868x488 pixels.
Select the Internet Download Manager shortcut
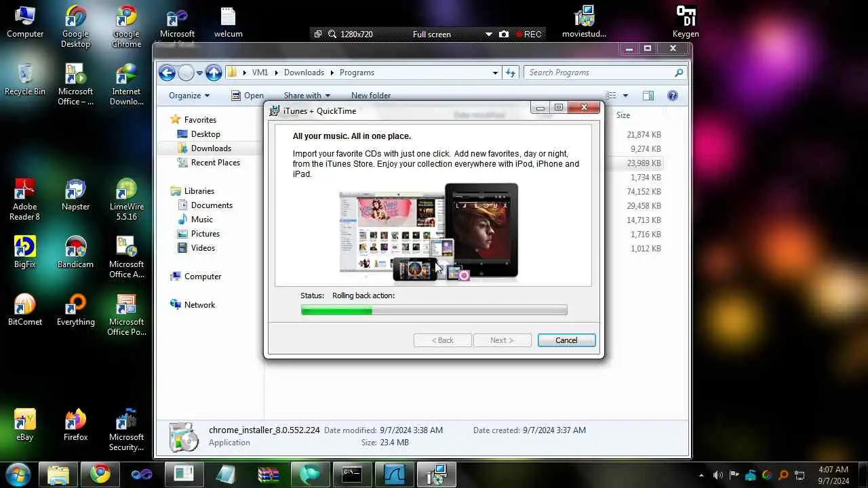point(126,84)
